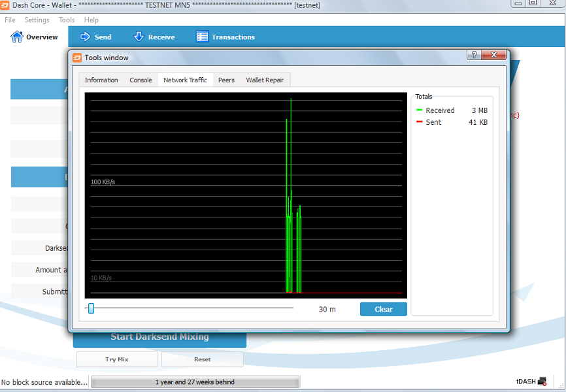Switch to the Console tab
This screenshot has height=392, width=566.
tap(141, 80)
